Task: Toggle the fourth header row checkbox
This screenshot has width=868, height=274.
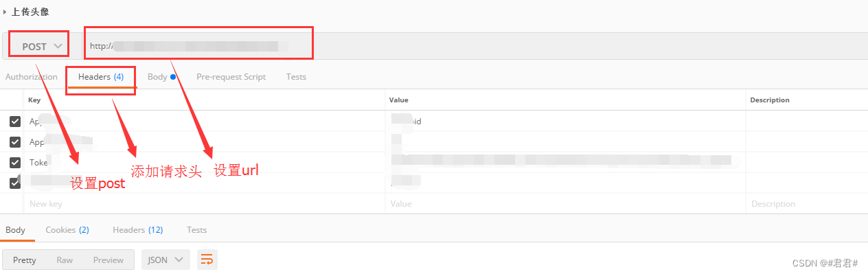Action: click(x=15, y=183)
